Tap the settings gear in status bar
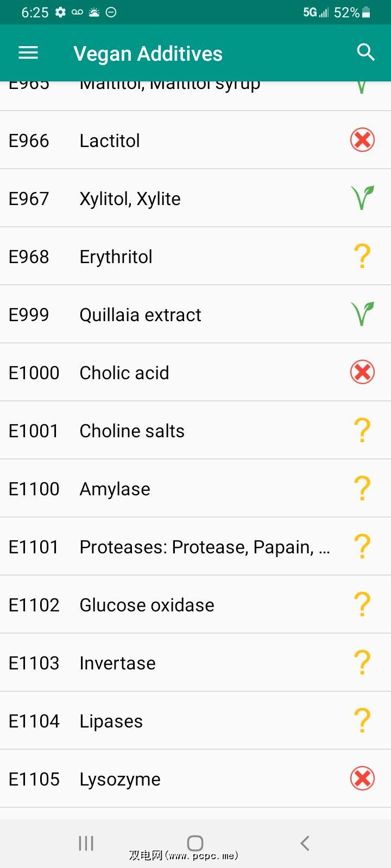The height and width of the screenshot is (868, 391). 60,12
